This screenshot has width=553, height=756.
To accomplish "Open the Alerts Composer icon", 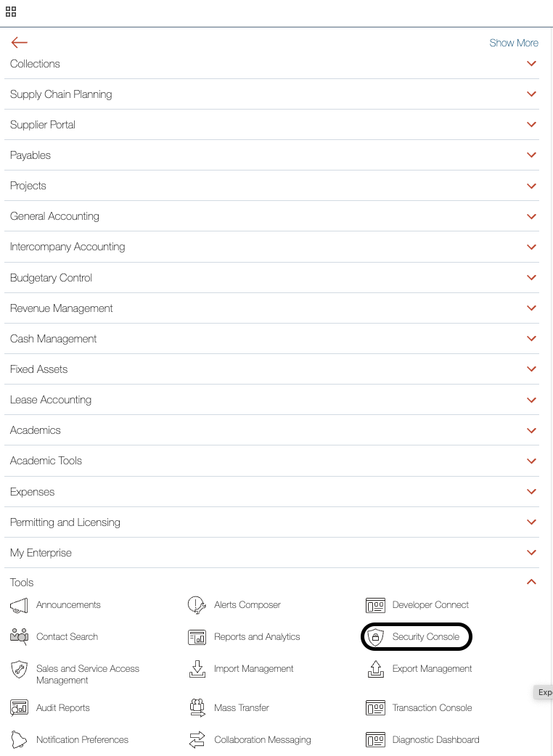I will tap(197, 605).
